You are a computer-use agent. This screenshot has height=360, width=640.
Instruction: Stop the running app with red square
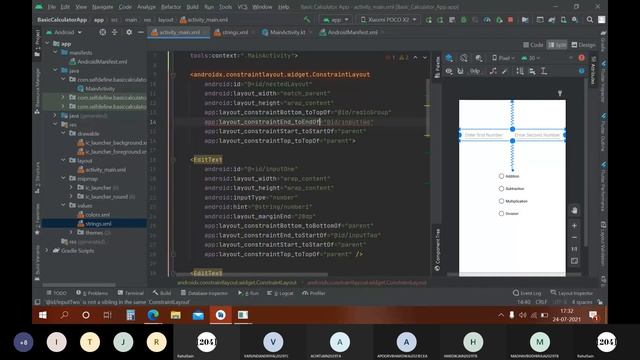click(x=510, y=20)
